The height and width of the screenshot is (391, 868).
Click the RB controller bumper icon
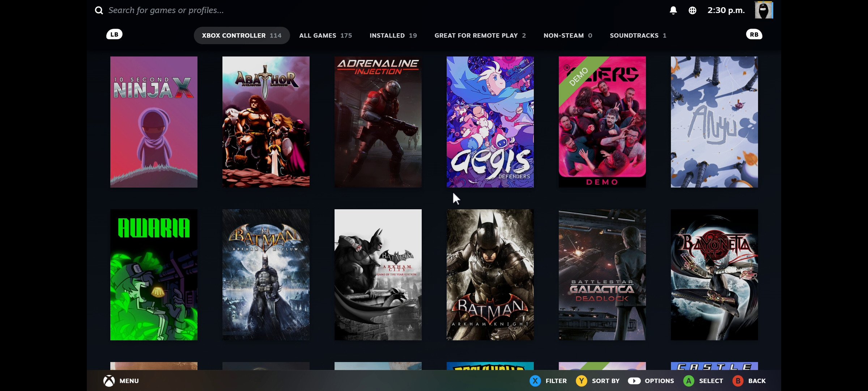[754, 34]
